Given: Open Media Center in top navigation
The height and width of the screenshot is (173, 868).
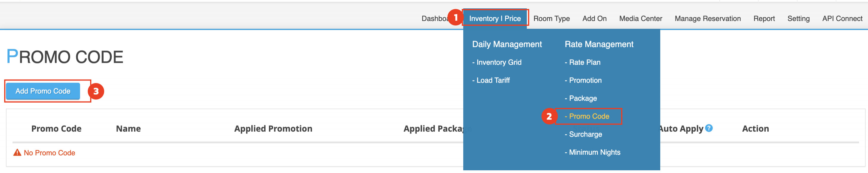Looking at the screenshot, I should pyautogui.click(x=640, y=19).
